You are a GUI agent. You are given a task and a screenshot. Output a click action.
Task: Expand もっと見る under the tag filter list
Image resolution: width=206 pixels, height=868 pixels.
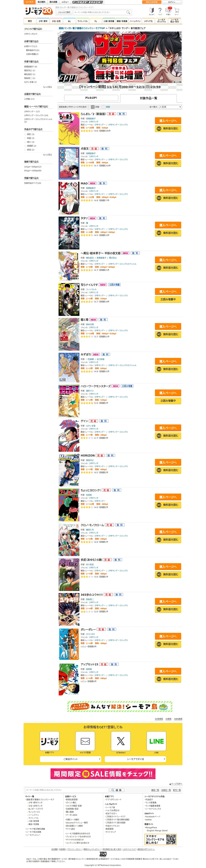click(x=47, y=155)
